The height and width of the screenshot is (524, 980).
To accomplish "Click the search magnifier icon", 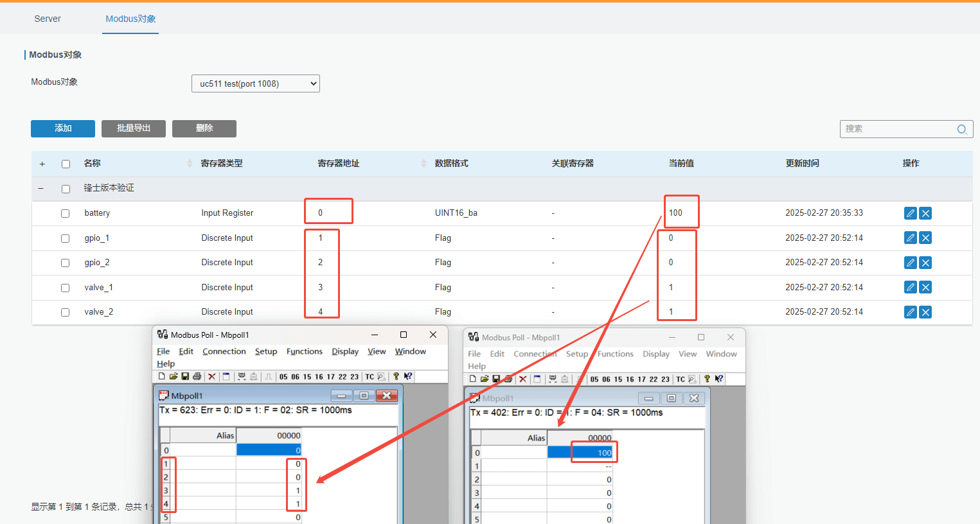I will click(x=961, y=129).
